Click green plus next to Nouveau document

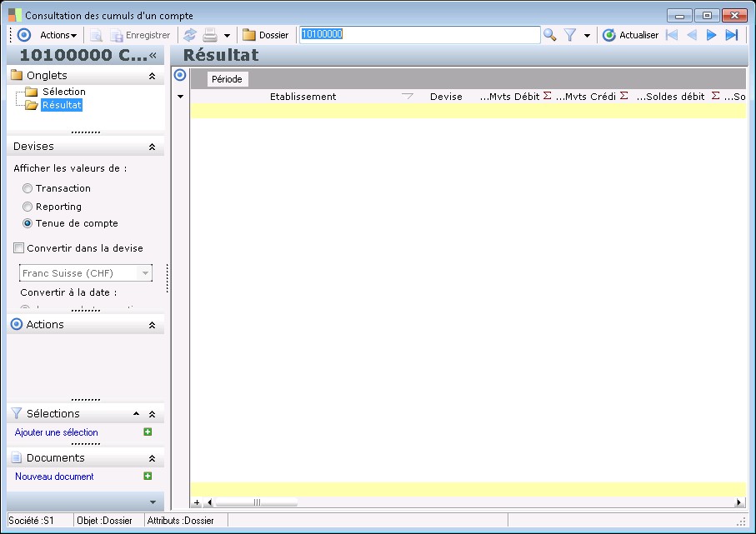[x=148, y=477]
